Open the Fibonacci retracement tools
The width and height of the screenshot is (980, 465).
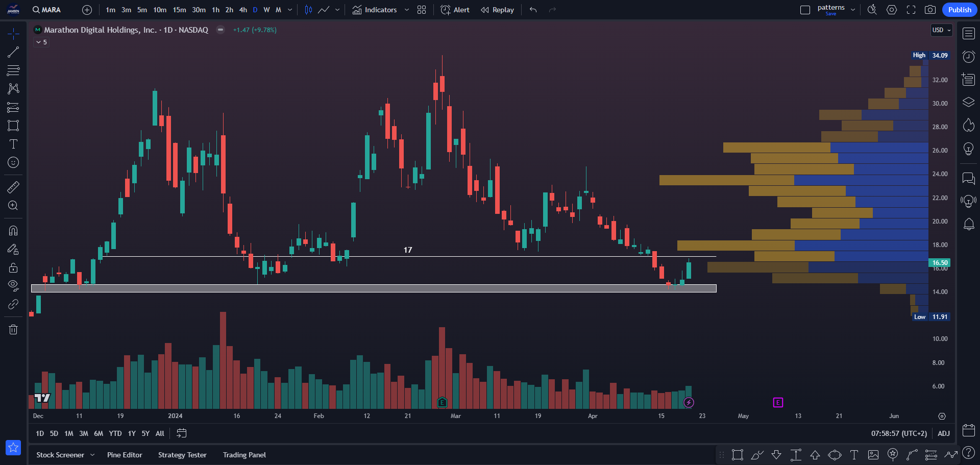[x=13, y=70]
